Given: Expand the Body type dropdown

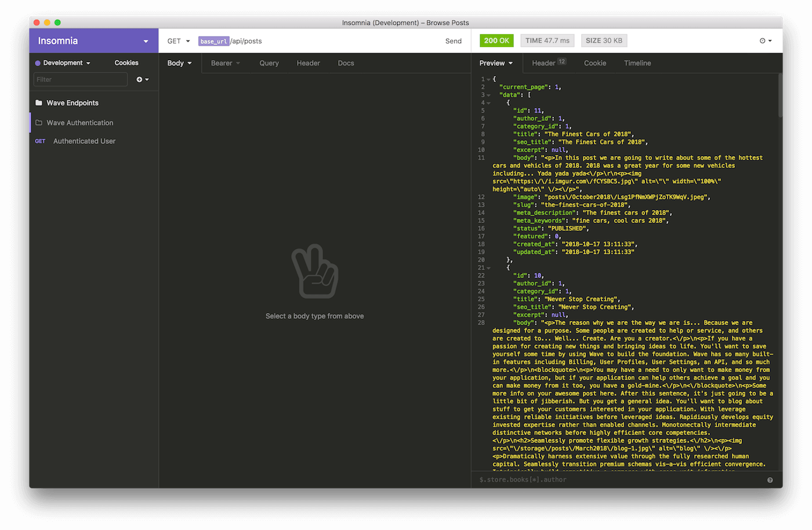Looking at the screenshot, I should pos(179,63).
